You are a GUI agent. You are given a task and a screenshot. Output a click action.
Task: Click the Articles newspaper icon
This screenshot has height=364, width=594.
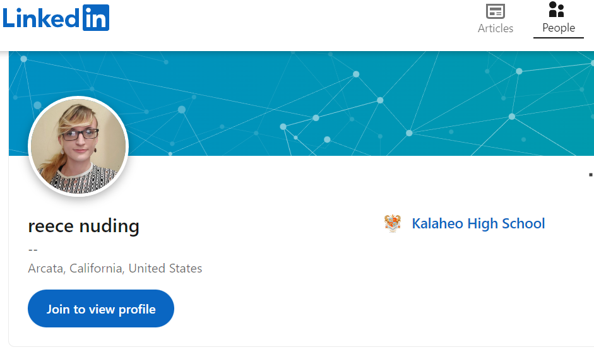(496, 11)
